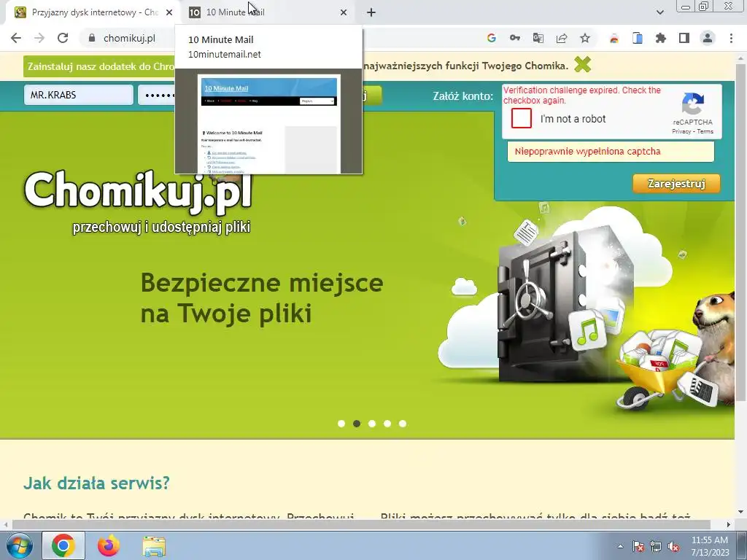The width and height of the screenshot is (747, 560).
Task: Open the Extensions puzzle icon
Action: [x=661, y=38]
